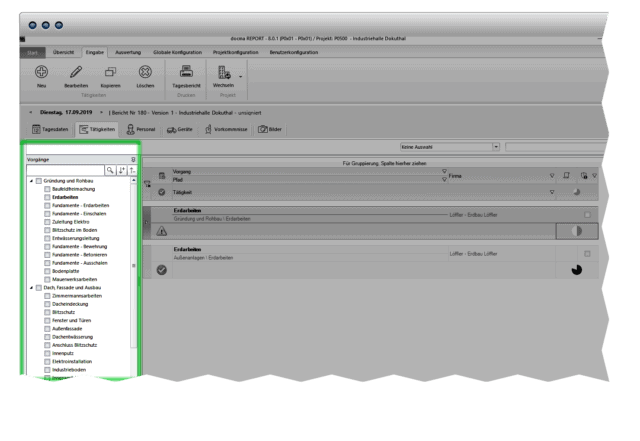Open the Geräte tab
The height and width of the screenshot is (441, 640).
(x=180, y=129)
